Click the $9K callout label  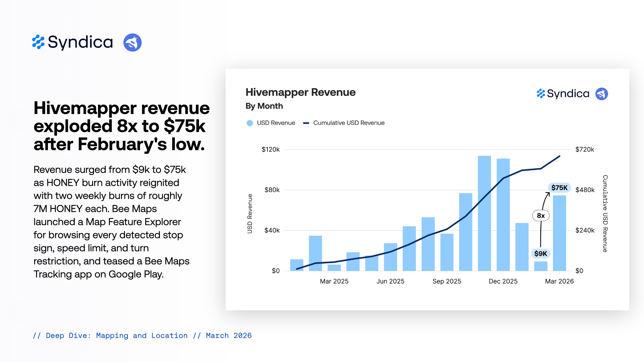[540, 254]
